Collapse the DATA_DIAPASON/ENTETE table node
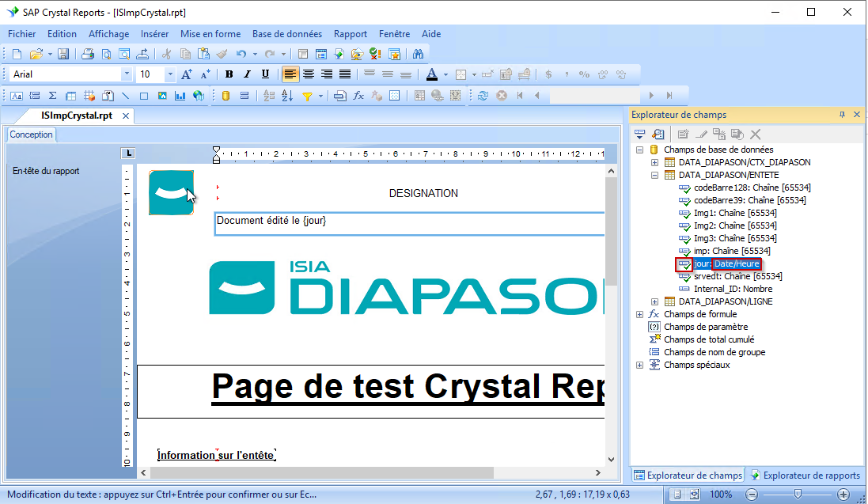The width and height of the screenshot is (868, 504). tap(654, 175)
